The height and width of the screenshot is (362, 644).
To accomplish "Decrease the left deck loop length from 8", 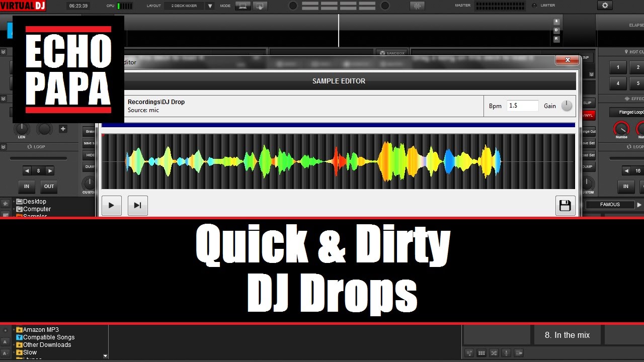I will click(x=27, y=171).
